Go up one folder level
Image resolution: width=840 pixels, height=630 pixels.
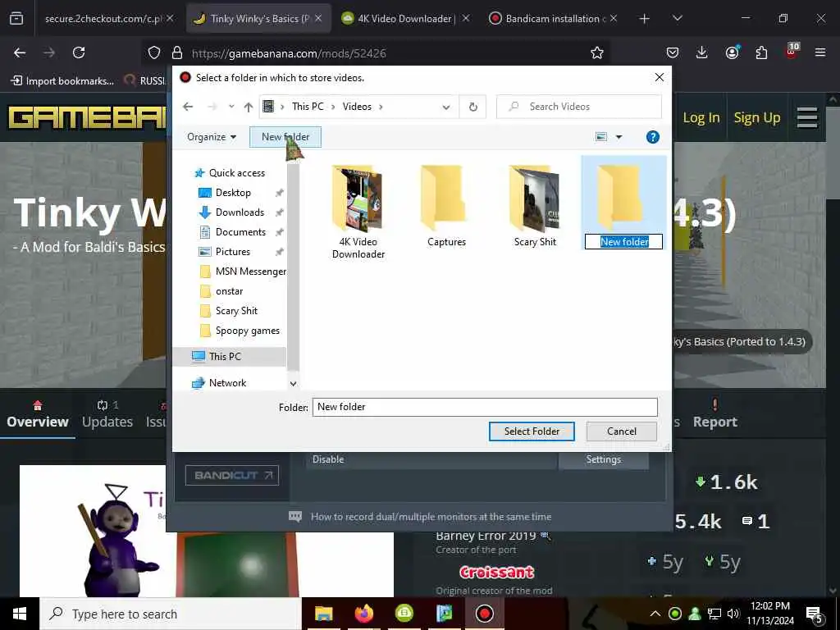[x=248, y=107]
